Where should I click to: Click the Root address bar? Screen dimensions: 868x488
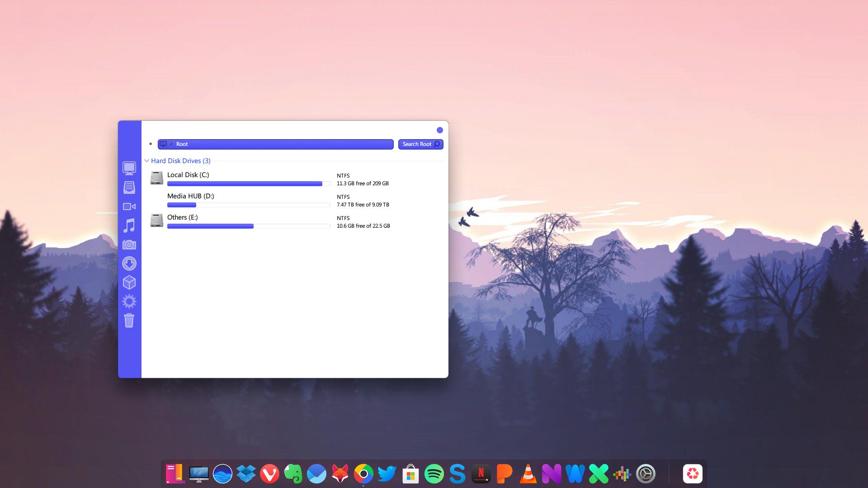[276, 144]
